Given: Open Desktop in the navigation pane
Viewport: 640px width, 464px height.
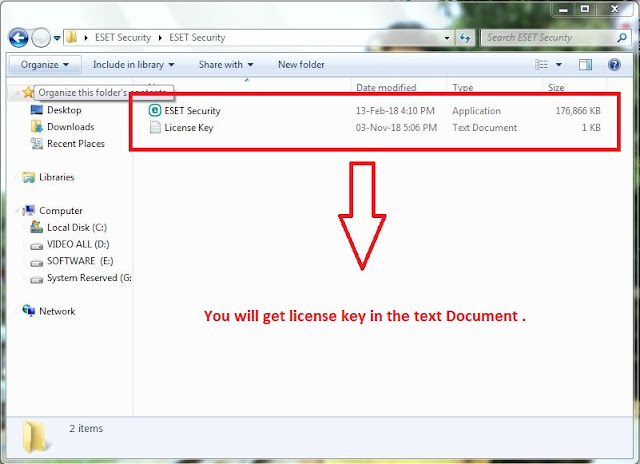Looking at the screenshot, I should click(64, 110).
